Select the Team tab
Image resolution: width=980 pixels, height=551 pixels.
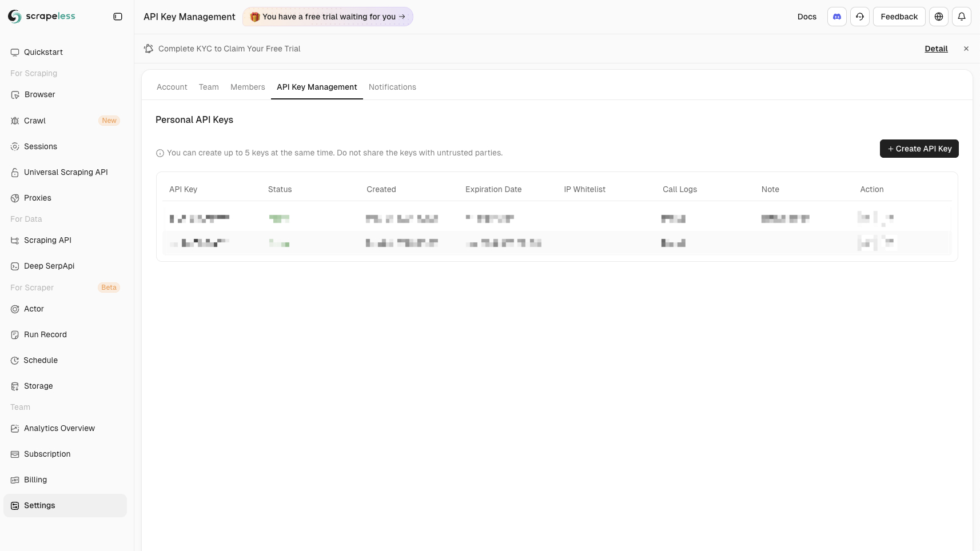[209, 87]
